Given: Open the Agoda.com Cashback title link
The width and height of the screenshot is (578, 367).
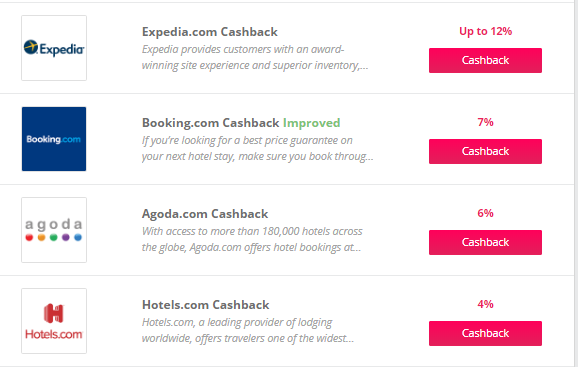Looking at the screenshot, I should [x=205, y=214].
